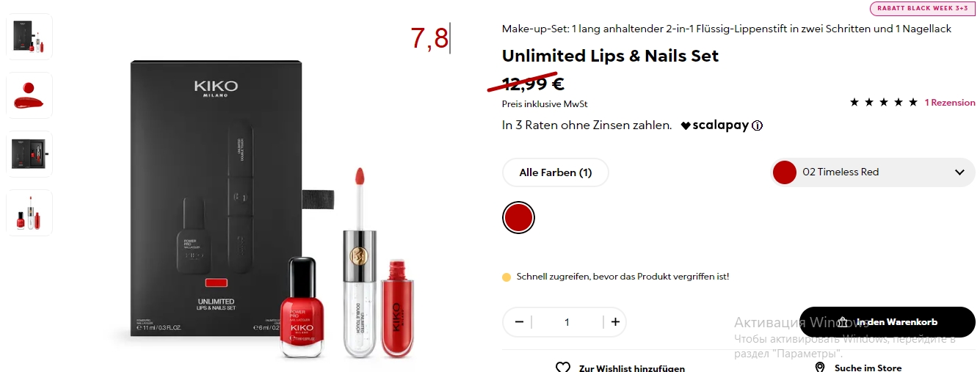
Task: Click the Alle Farben (1) button
Action: click(x=556, y=172)
